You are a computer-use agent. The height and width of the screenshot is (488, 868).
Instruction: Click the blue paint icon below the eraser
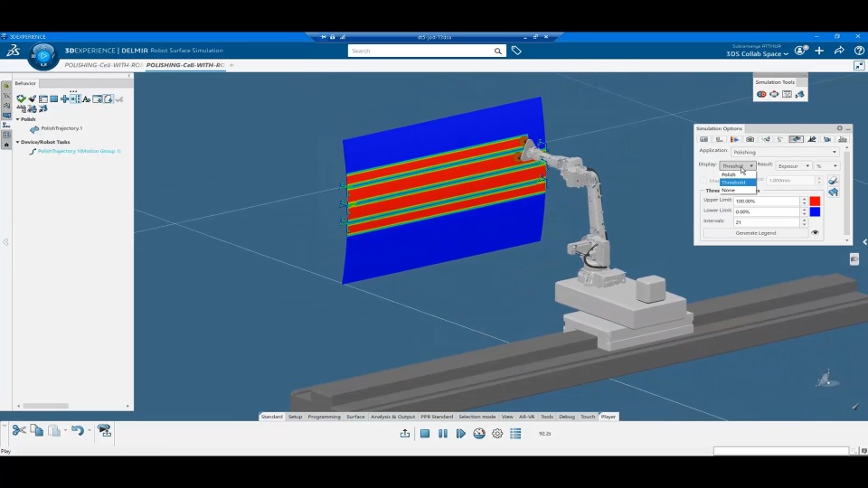pyautogui.click(x=833, y=192)
